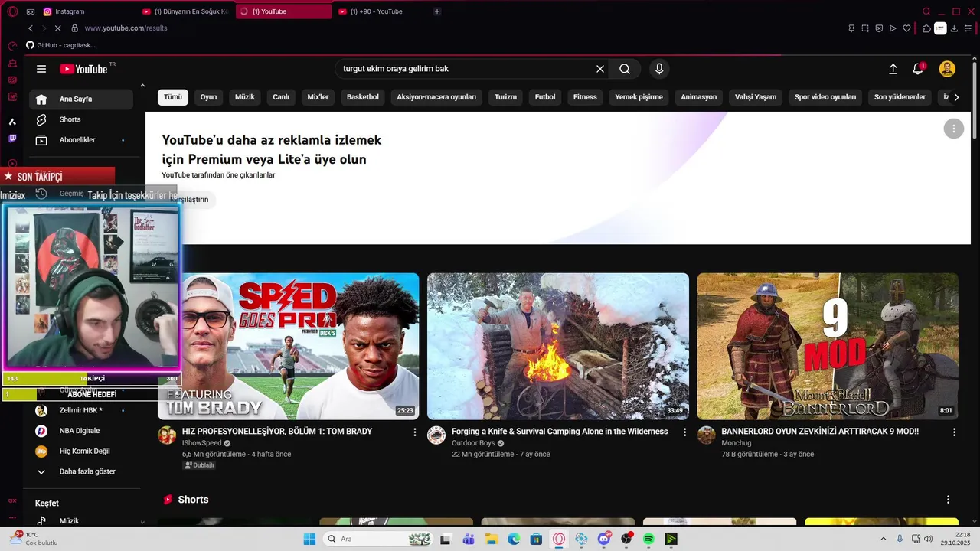Open three-dot menu on Premium promo banner
Viewport: 980px width, 551px height.
click(953, 129)
